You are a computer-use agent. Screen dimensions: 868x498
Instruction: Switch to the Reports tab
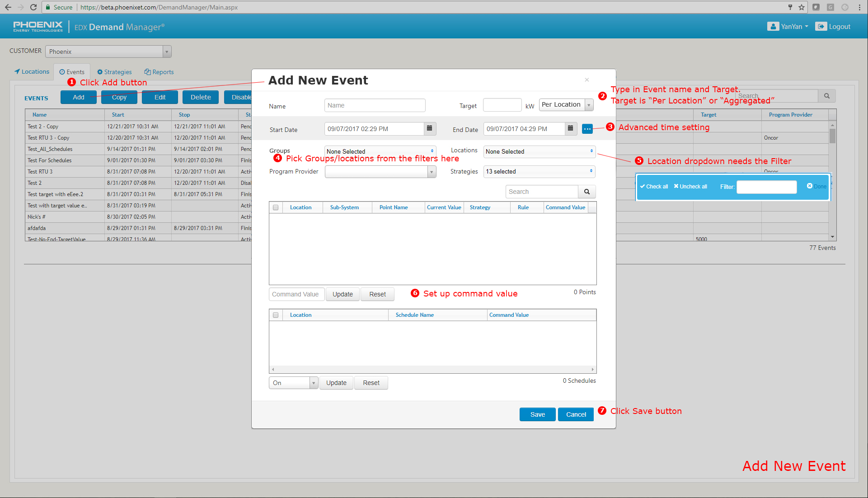click(x=159, y=72)
